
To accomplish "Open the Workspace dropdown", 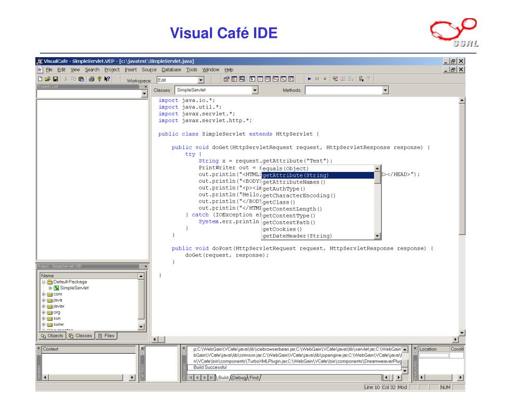I will point(201,80).
